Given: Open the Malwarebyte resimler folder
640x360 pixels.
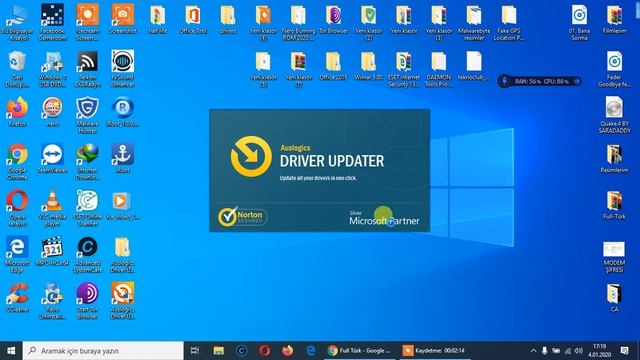Looking at the screenshot, I should (x=474, y=22).
